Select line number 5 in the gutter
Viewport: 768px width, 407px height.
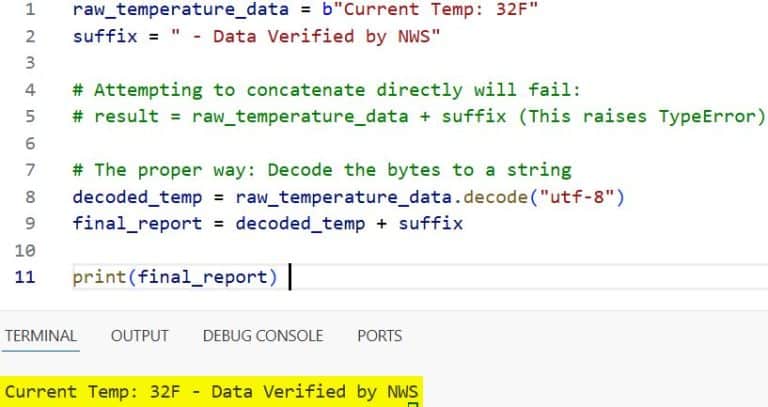click(28, 116)
